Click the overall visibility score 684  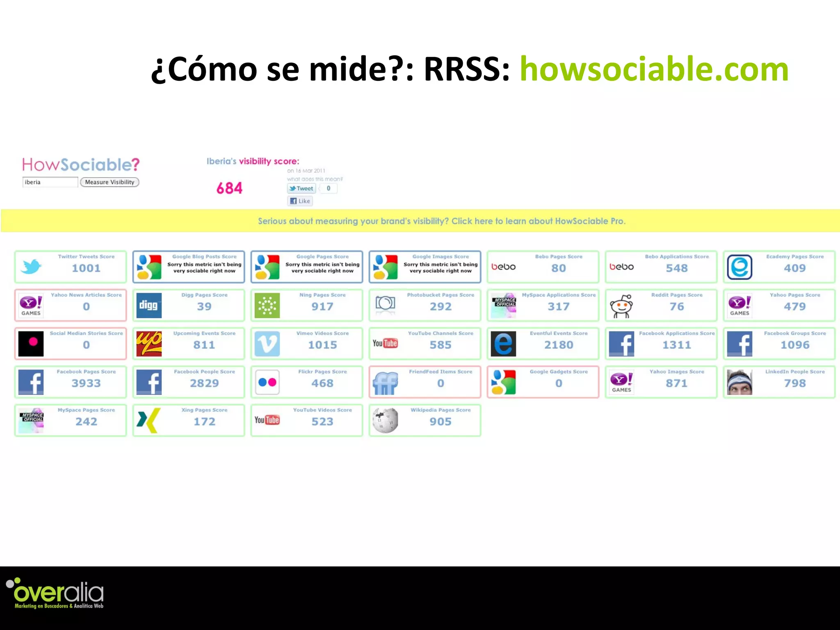click(230, 188)
